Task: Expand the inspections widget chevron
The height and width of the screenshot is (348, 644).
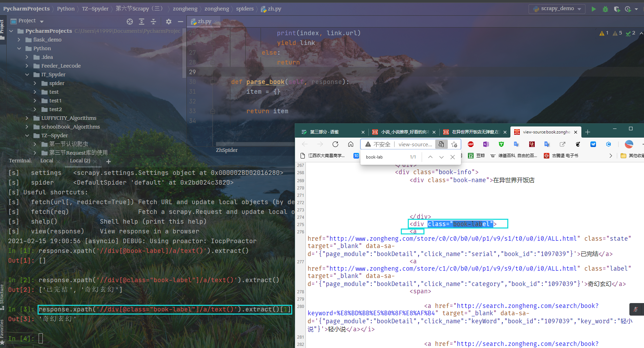Action: [x=641, y=33]
